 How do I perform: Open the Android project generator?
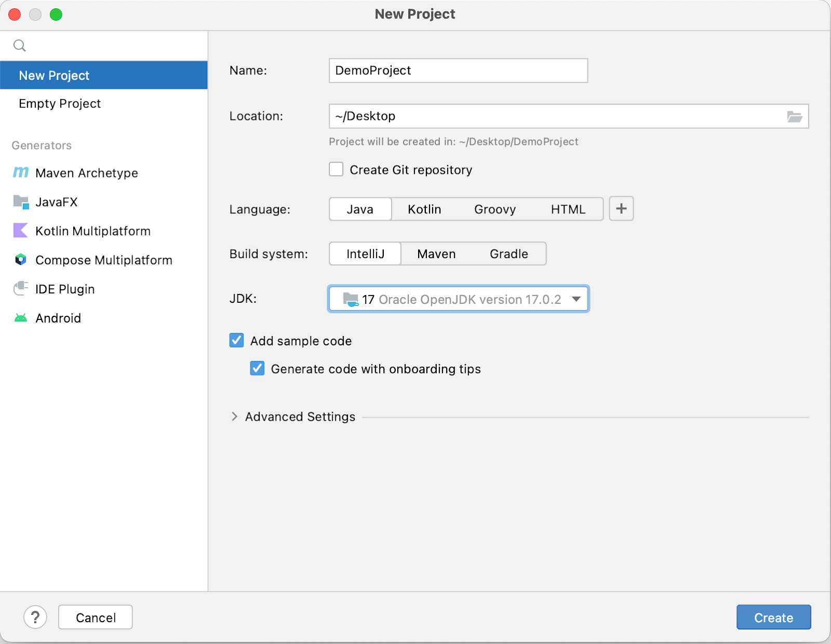[58, 318]
